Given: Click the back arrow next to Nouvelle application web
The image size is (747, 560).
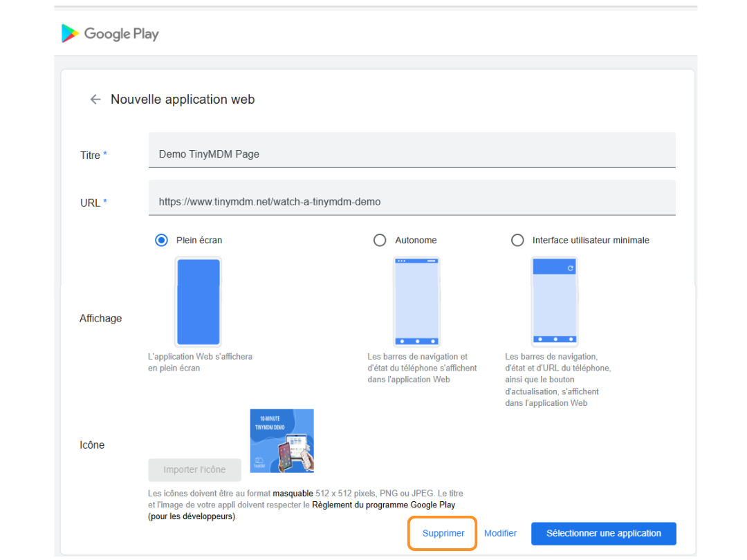Looking at the screenshot, I should pos(95,99).
